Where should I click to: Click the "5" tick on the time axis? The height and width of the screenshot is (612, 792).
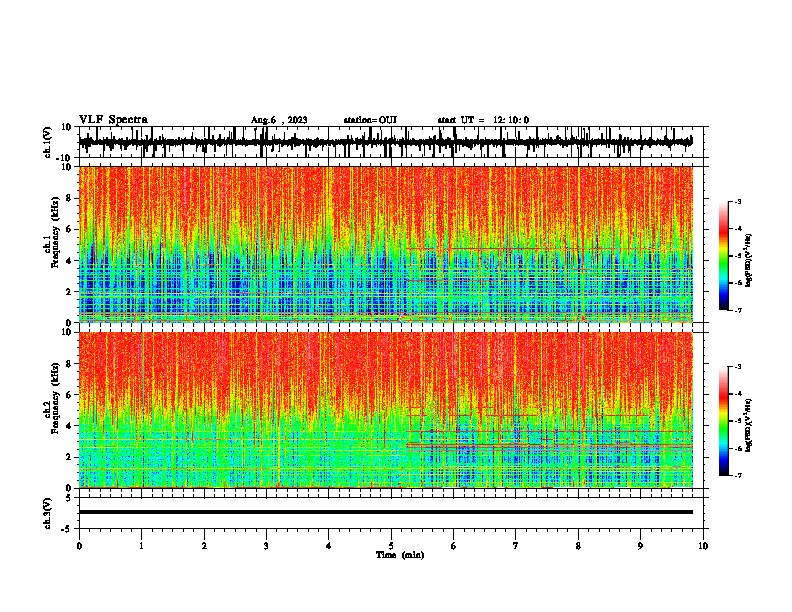(x=391, y=546)
